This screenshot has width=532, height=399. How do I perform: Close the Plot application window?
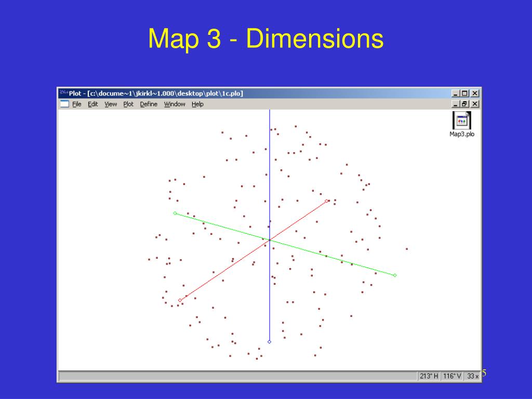(x=475, y=94)
